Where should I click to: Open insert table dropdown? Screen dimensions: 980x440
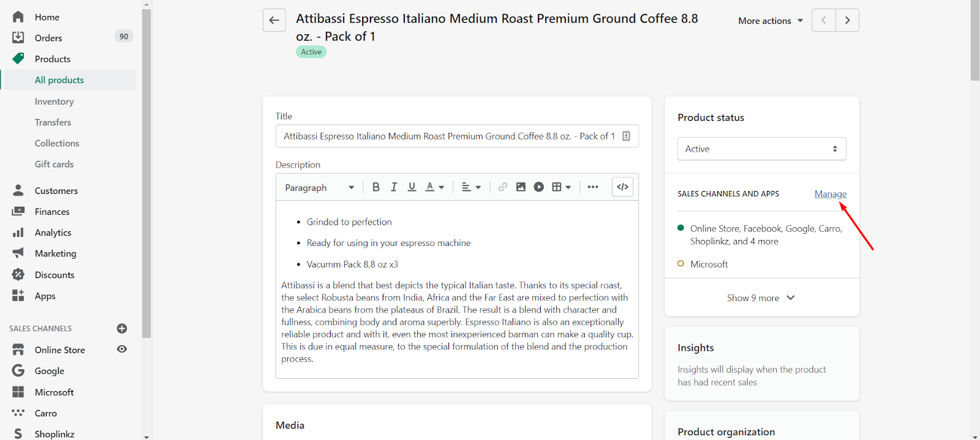pos(561,187)
